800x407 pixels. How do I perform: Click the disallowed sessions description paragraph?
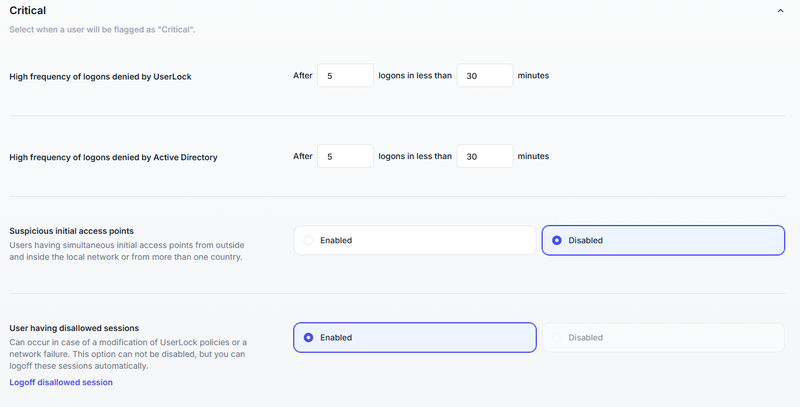[x=126, y=354]
